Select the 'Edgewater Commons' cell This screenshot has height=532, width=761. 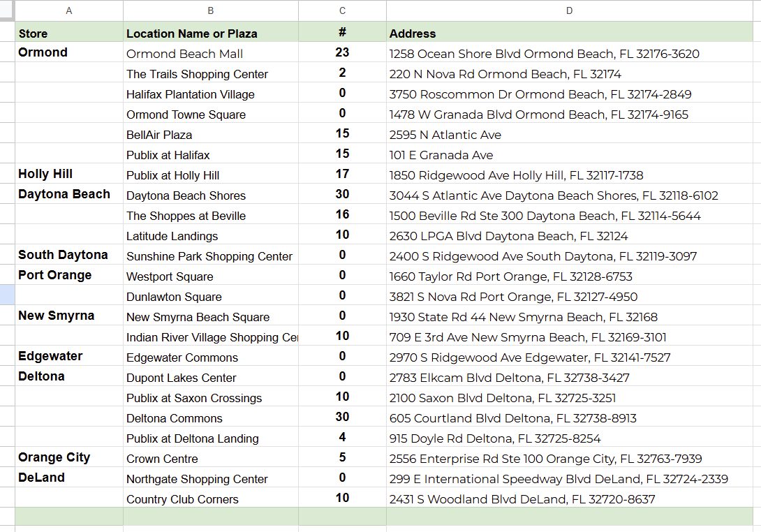click(211, 356)
